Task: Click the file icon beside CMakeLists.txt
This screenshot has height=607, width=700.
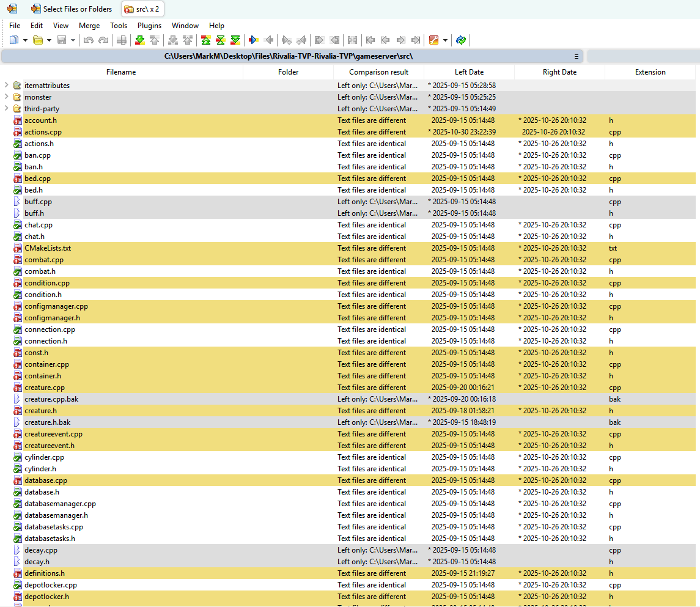Action: [x=17, y=248]
